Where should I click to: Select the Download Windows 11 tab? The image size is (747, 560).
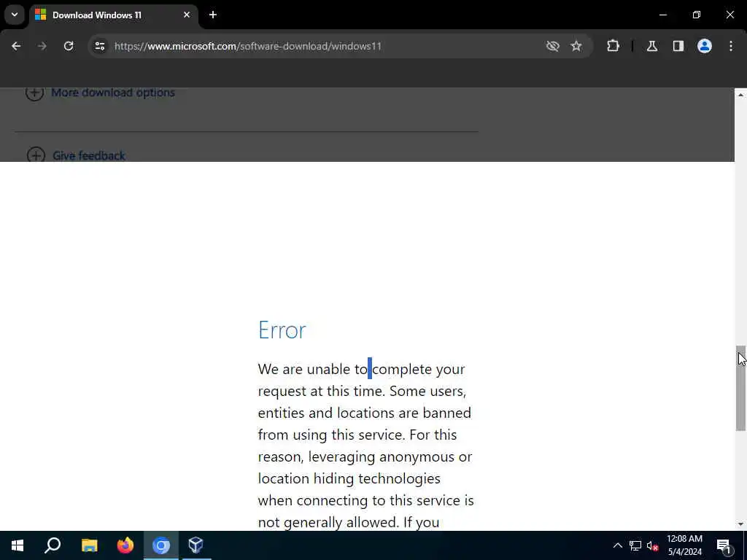[113, 15]
